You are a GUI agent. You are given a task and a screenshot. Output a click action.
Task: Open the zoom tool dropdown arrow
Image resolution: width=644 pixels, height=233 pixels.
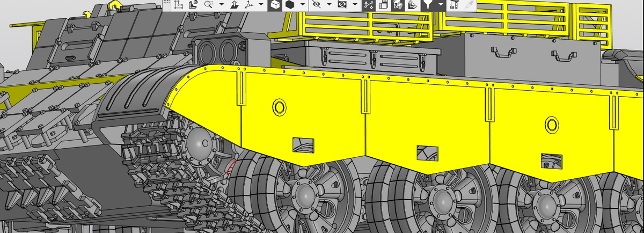221,5
